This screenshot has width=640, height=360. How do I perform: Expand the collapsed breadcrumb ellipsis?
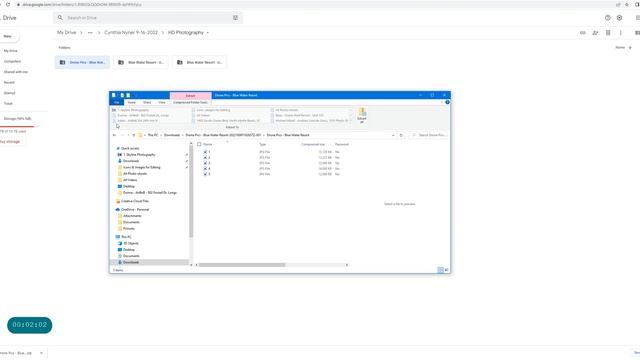click(x=90, y=33)
